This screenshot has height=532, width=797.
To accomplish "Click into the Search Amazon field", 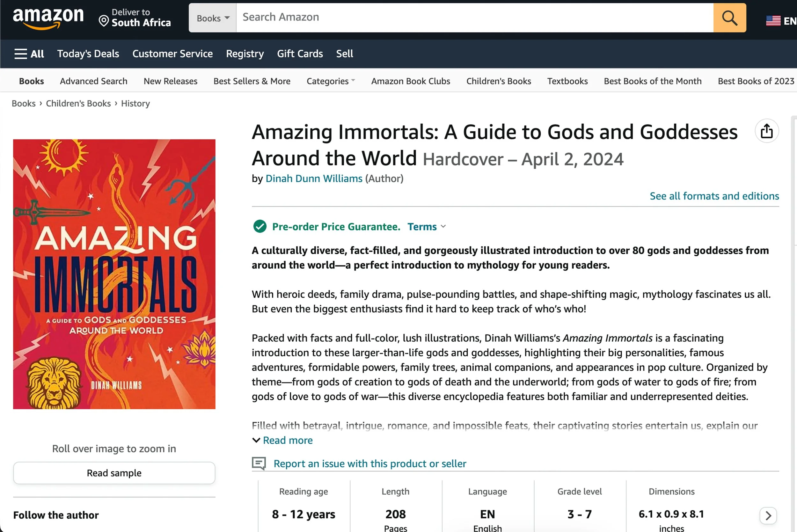I will click(474, 17).
